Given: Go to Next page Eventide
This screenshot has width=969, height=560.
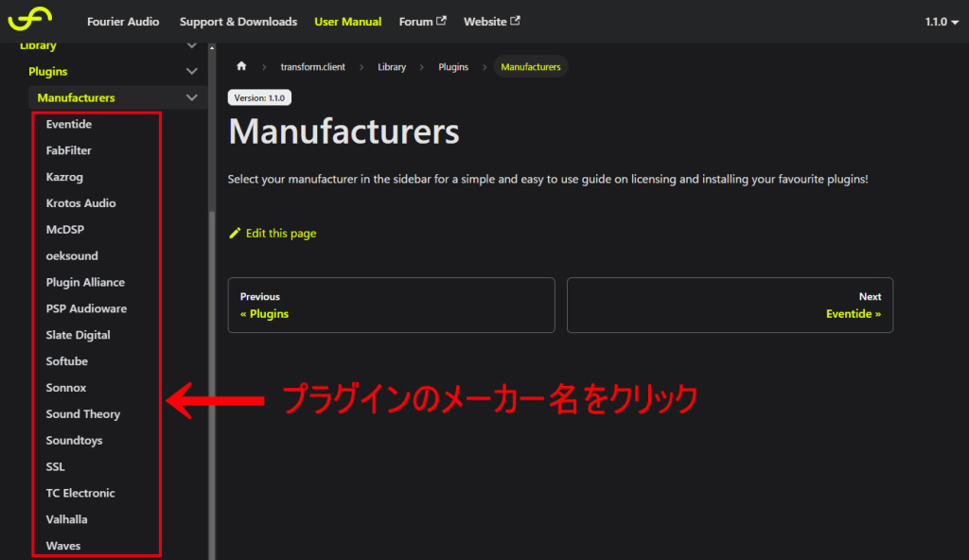Looking at the screenshot, I should [730, 305].
